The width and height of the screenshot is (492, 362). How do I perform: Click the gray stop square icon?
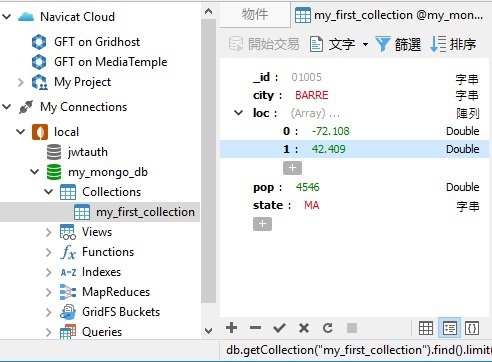point(352,328)
